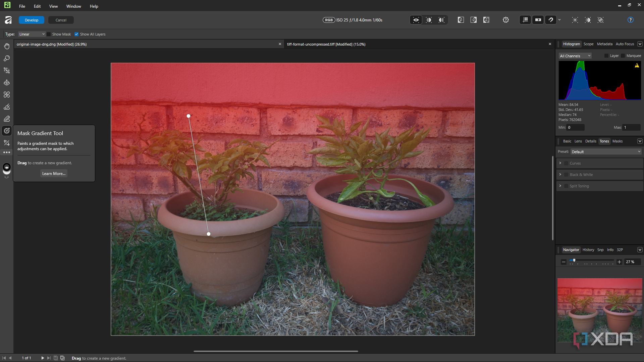The image size is (644, 362).
Task: Open the All Channels dropdown
Action: point(575,56)
